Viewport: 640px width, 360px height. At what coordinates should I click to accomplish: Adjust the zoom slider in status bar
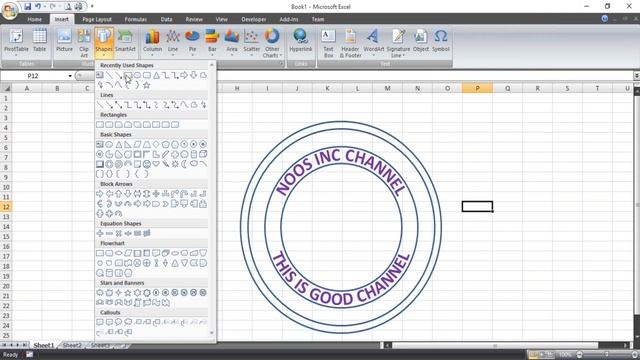[x=607, y=355]
